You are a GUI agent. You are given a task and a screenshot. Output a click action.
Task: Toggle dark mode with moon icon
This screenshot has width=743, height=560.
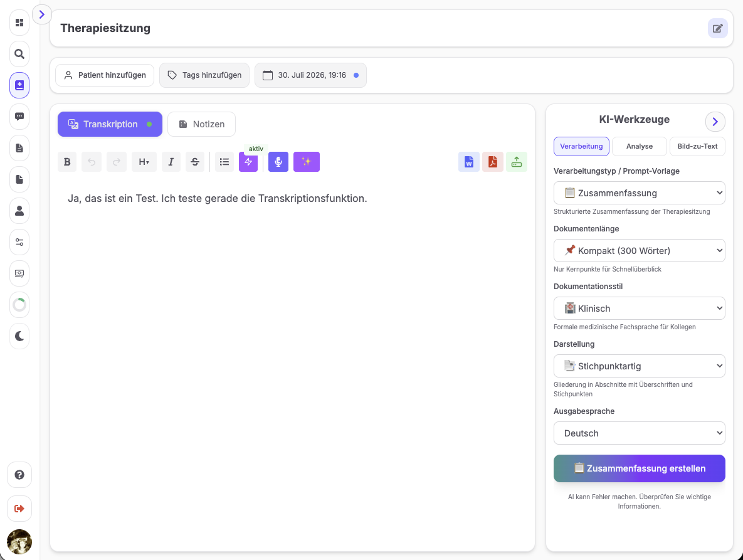tap(19, 336)
